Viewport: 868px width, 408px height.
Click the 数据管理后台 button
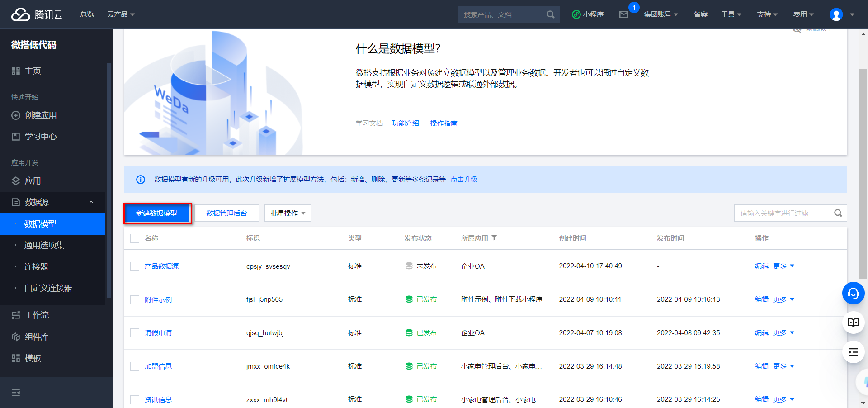pos(226,213)
